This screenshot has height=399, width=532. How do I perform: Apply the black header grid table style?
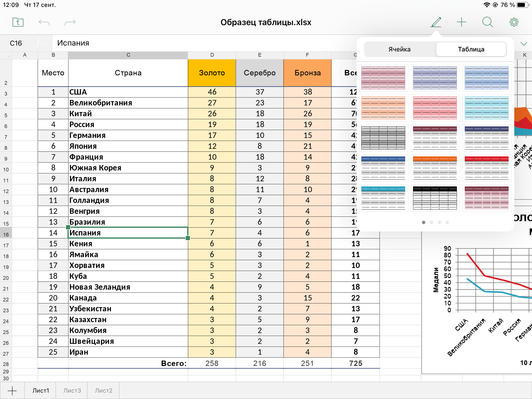pyautogui.click(x=435, y=198)
